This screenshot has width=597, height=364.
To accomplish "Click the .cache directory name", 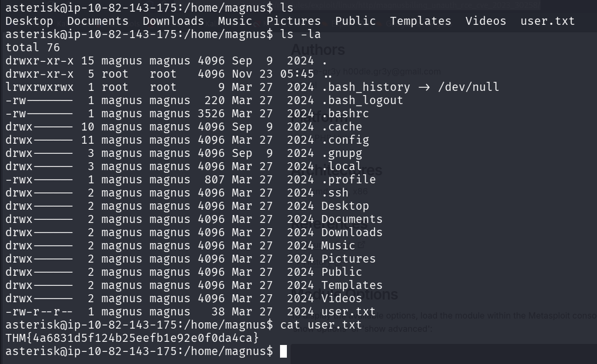I will click(x=342, y=126).
